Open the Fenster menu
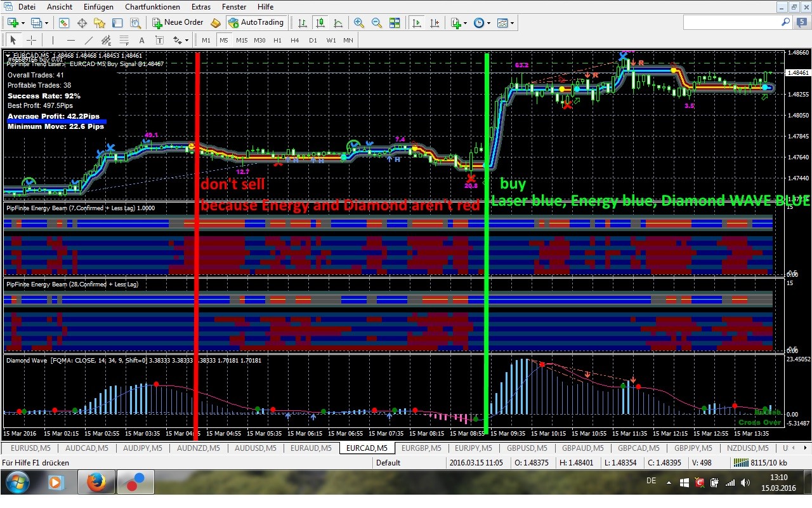Image resolution: width=812 pixels, height=508 pixels. [234, 7]
